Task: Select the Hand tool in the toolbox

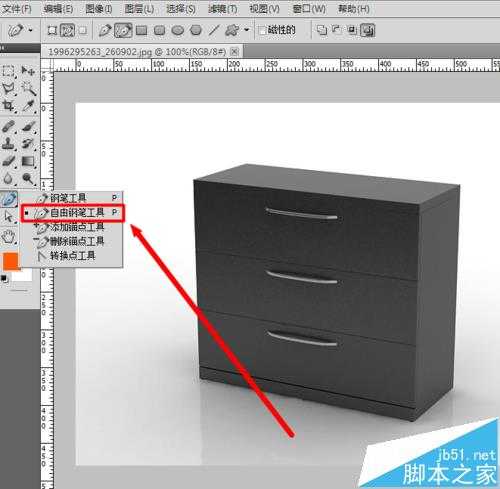Action: (x=9, y=236)
